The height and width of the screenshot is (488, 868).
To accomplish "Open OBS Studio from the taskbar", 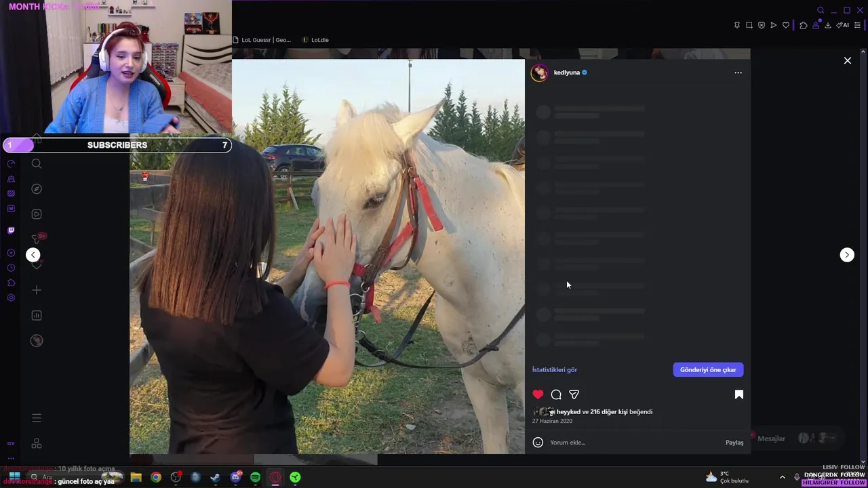I will [176, 477].
